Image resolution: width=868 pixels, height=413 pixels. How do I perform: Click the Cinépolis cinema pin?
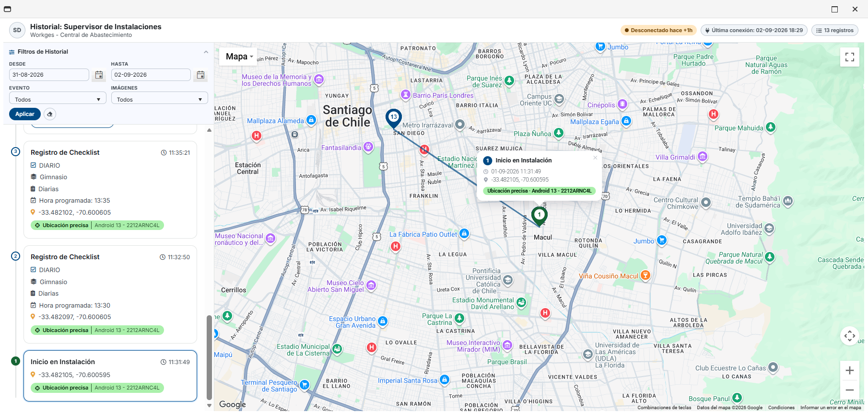click(x=622, y=104)
